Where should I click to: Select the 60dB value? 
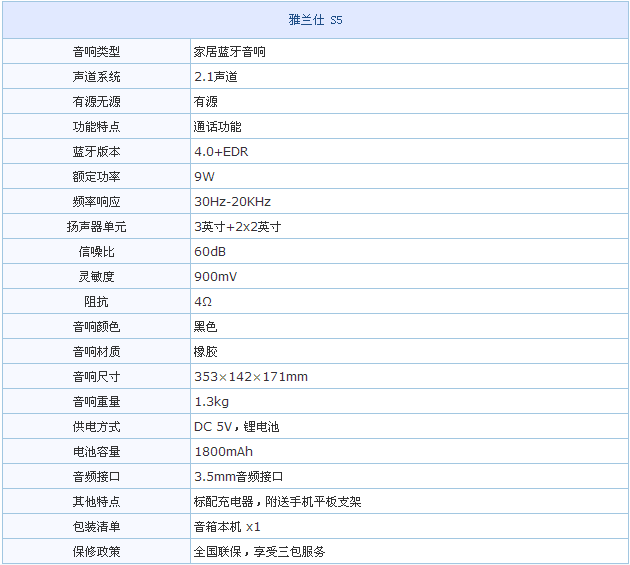click(x=210, y=252)
